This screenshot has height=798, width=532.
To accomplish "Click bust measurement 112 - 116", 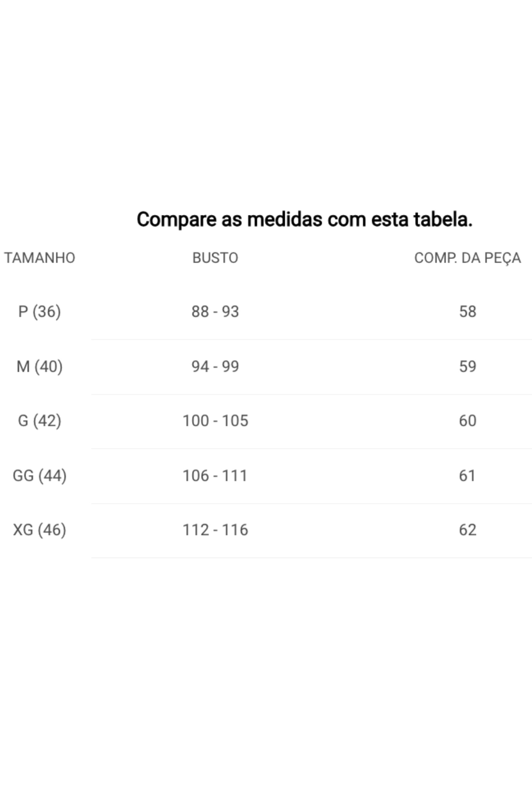I will coord(215,530).
